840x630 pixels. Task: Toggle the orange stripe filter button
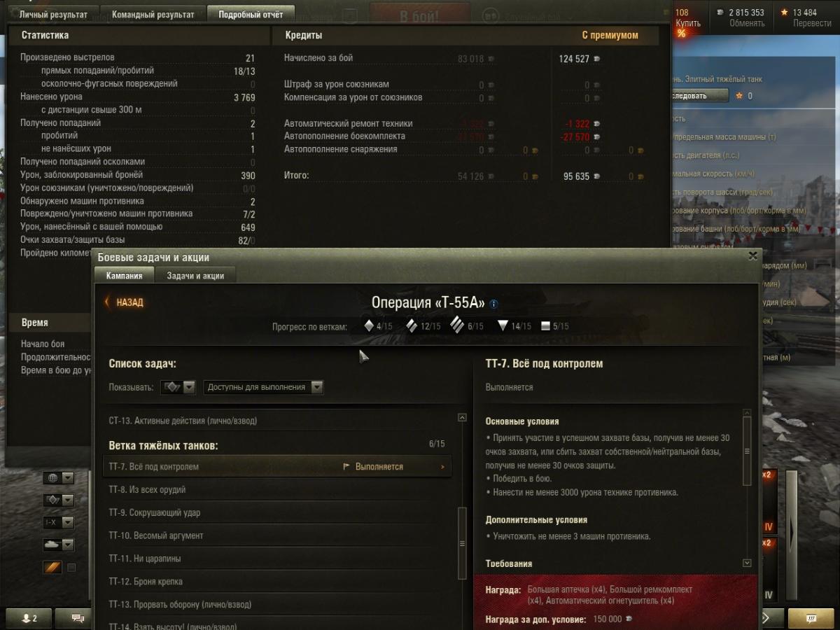[52, 568]
